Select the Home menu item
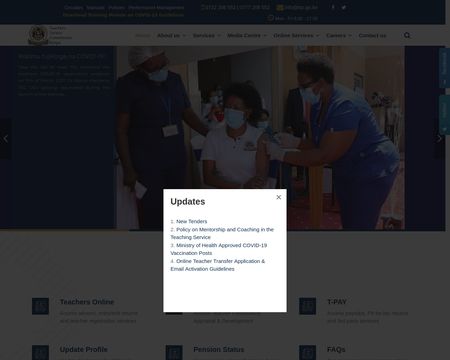Viewport: 450px width, 360px height. (x=143, y=35)
